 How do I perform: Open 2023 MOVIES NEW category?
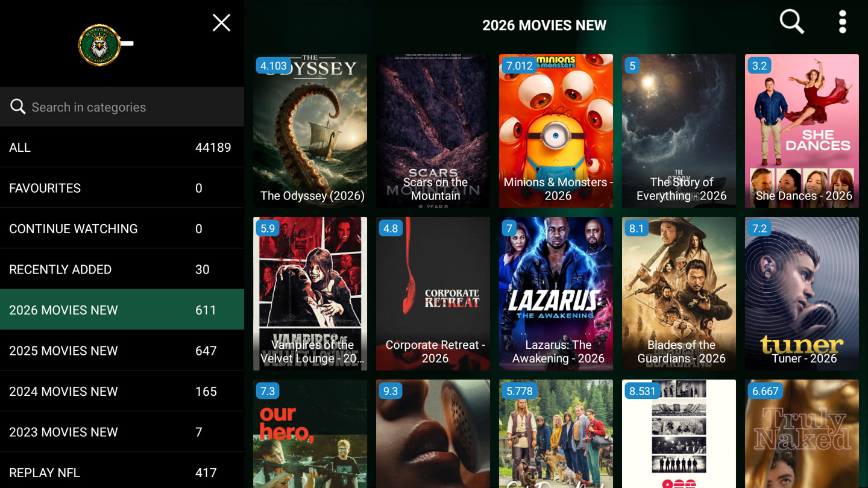(x=122, y=432)
